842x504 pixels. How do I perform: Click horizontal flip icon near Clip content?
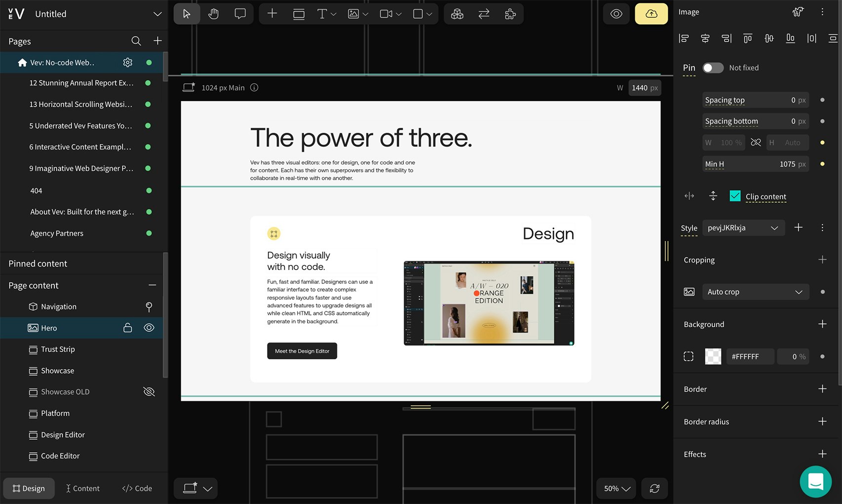click(x=689, y=196)
